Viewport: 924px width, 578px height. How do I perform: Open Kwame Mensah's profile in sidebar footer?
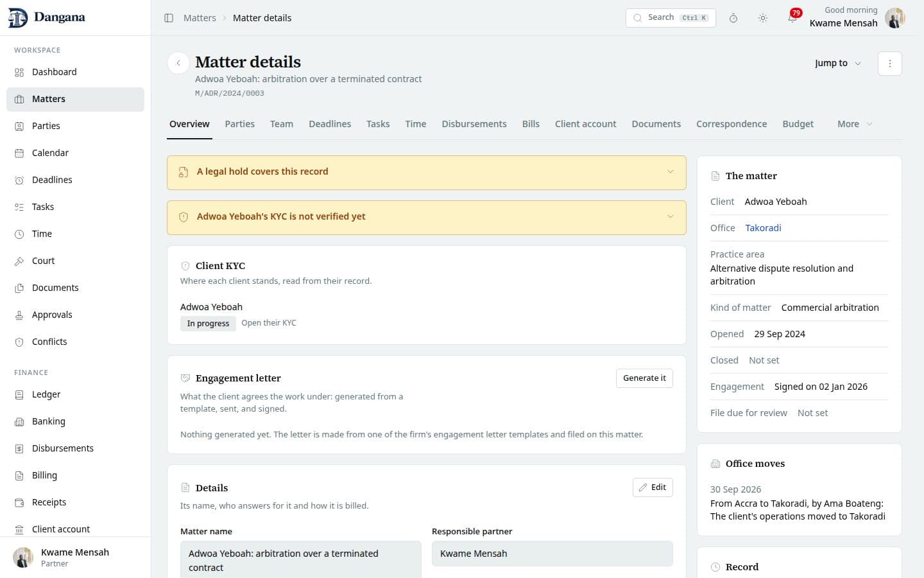75,557
